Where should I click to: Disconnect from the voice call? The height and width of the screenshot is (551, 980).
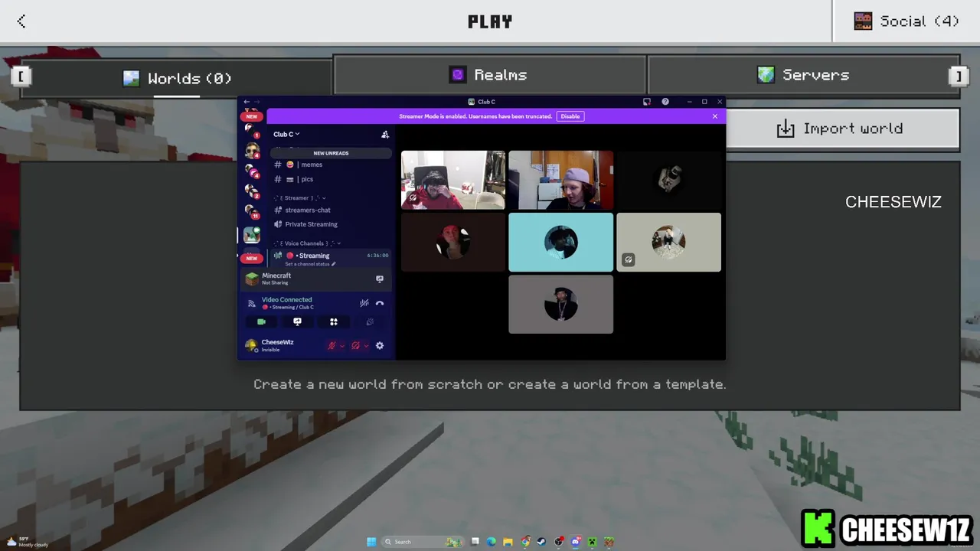click(x=380, y=303)
